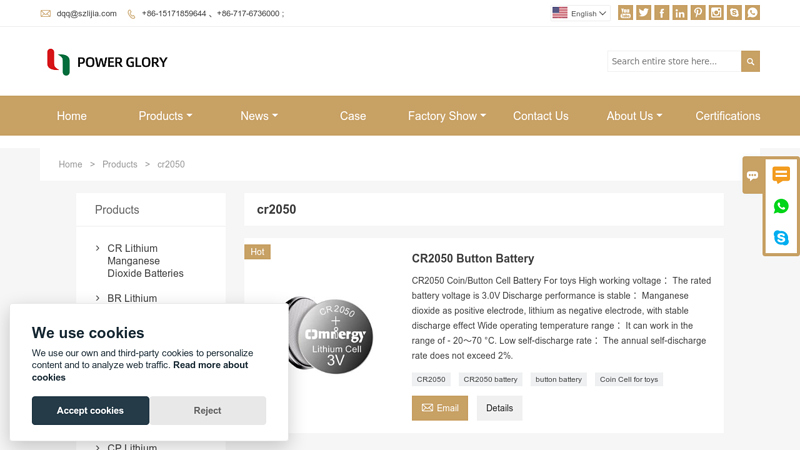Open the Case menu item
Viewport: 800px width, 450px height.
click(353, 116)
